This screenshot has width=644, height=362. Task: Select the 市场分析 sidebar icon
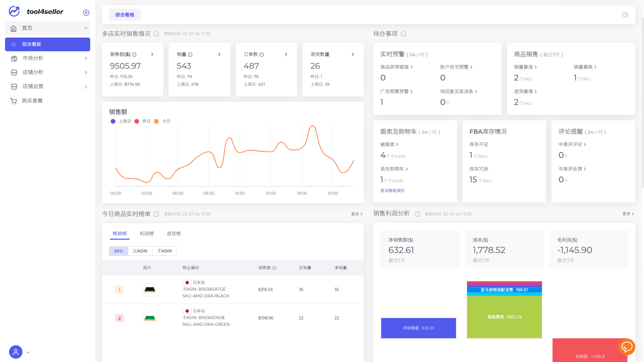[14, 58]
